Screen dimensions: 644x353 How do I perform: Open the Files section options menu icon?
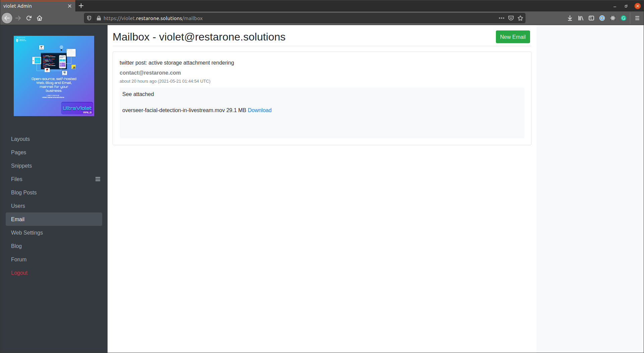click(x=98, y=179)
